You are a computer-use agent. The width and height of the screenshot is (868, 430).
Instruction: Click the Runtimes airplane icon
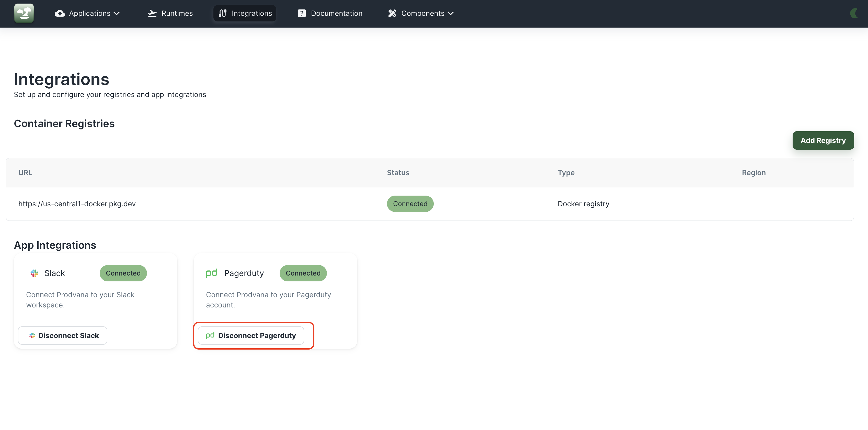point(152,14)
